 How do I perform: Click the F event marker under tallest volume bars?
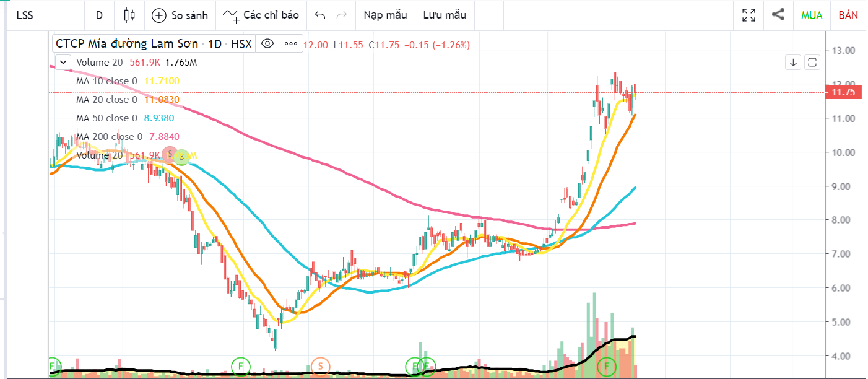(x=608, y=366)
